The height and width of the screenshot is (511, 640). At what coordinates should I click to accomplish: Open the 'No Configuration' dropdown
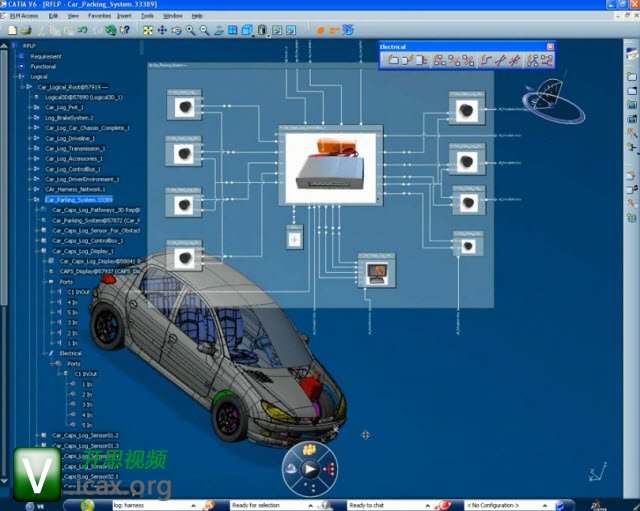tap(544, 505)
